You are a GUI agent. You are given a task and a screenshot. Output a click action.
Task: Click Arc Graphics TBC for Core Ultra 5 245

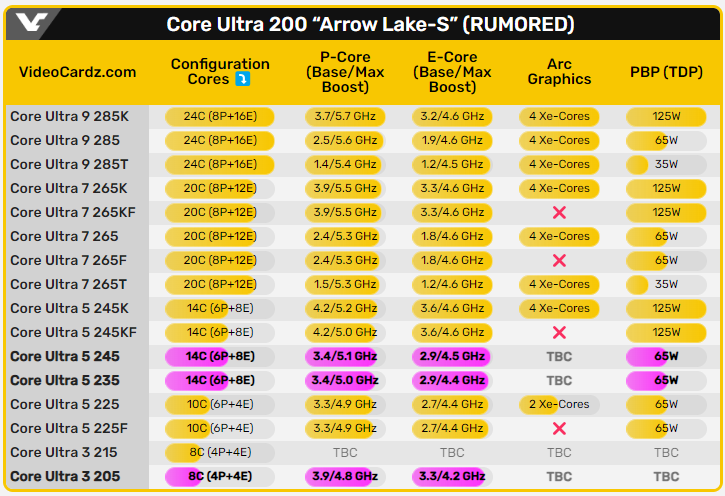point(559,357)
